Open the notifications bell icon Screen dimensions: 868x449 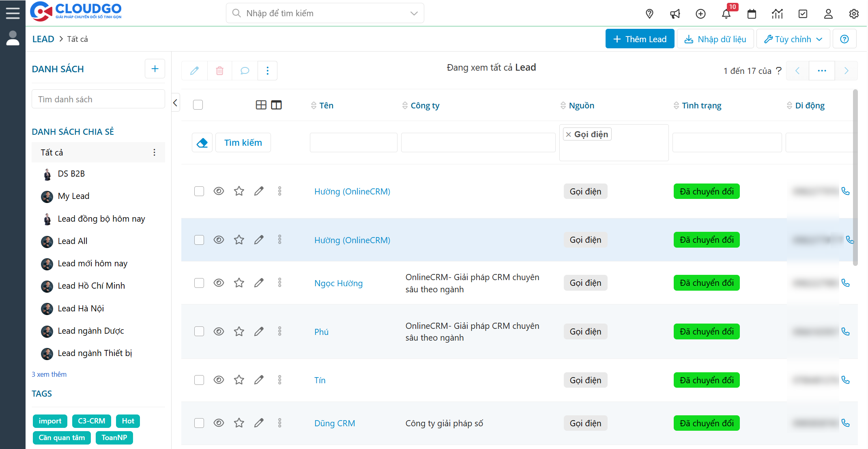pyautogui.click(x=726, y=14)
